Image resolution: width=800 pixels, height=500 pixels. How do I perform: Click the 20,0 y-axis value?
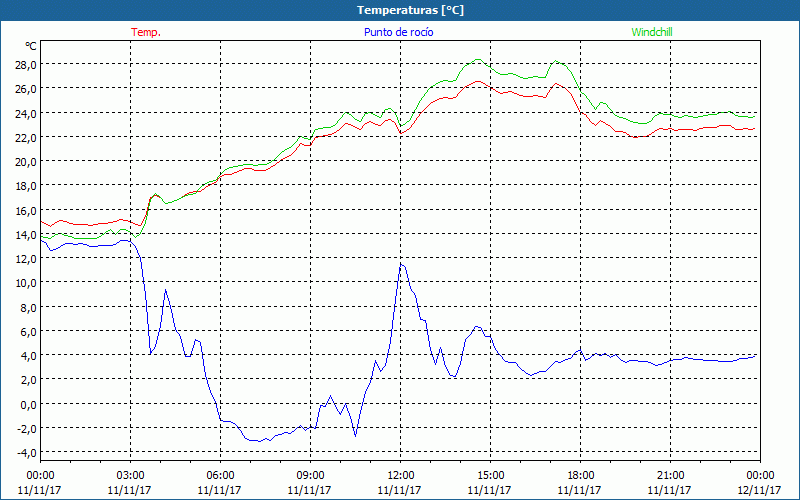coord(27,162)
